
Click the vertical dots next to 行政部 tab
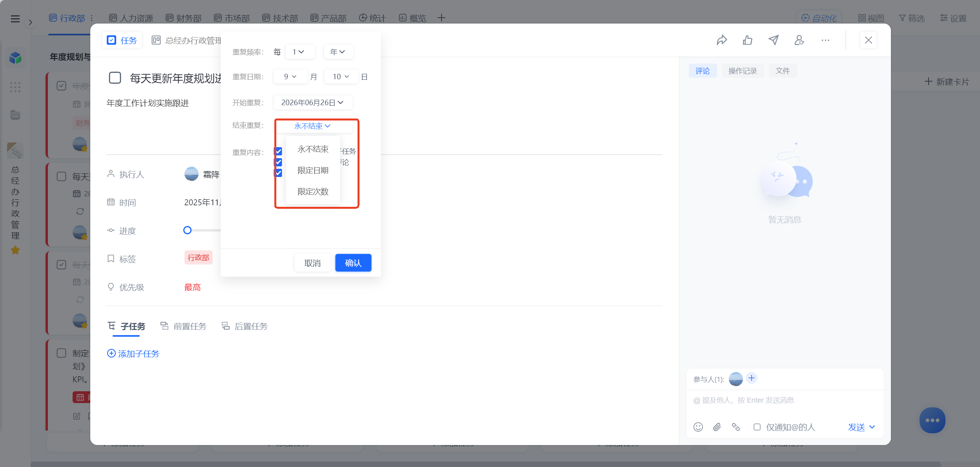click(91, 18)
